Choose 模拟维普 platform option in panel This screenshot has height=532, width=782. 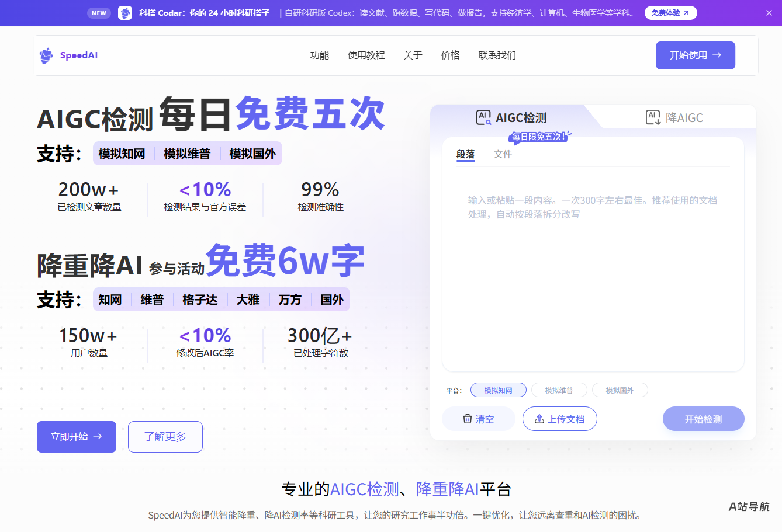pos(559,390)
